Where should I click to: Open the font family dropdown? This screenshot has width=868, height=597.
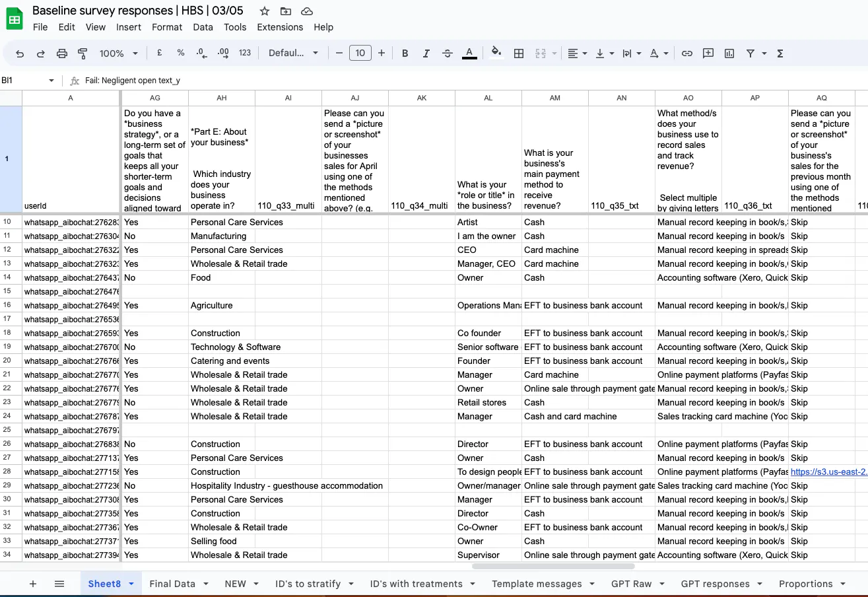tap(293, 53)
